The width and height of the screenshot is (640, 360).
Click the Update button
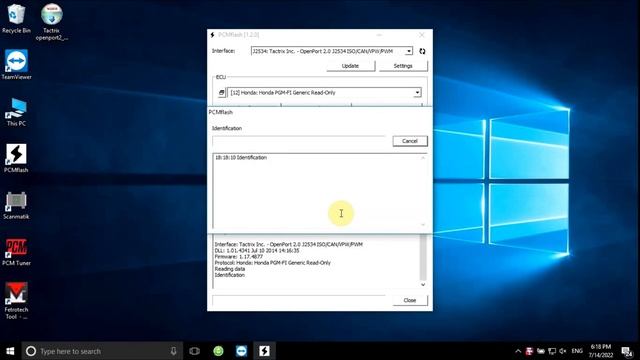351,66
